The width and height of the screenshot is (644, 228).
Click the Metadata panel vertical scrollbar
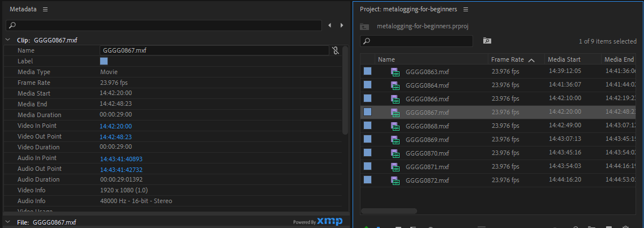345,91
